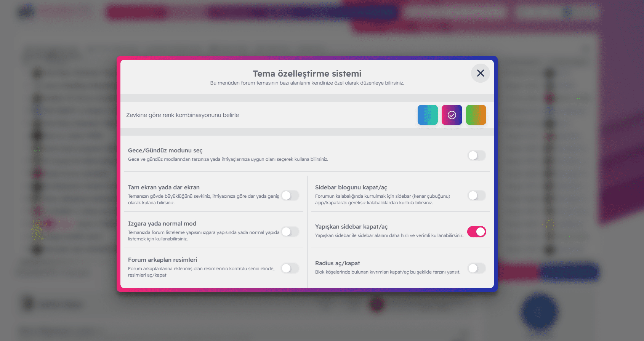The image size is (644, 341).
Task: Click the "Sidebar blogunu kapat/aç" heading
Action: pos(351,187)
